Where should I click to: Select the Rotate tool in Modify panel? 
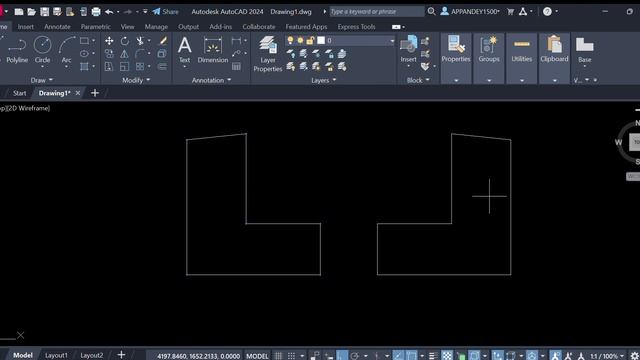[x=124, y=41]
